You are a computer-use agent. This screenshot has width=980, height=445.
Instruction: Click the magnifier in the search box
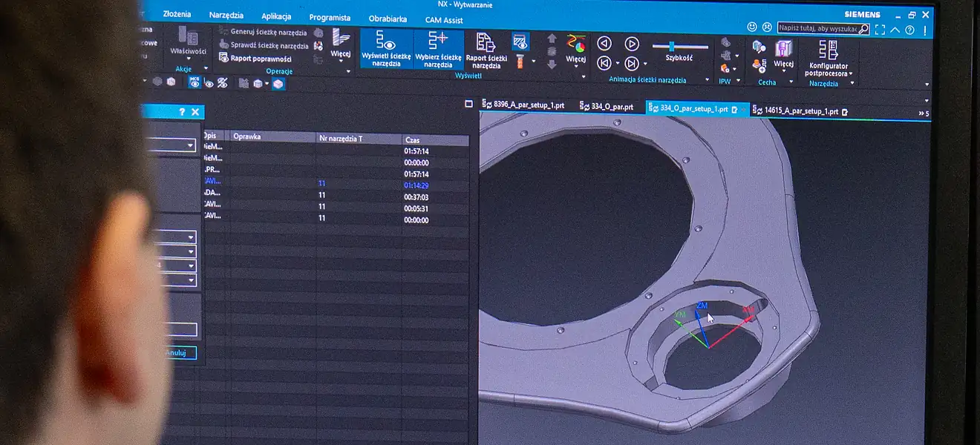pyautogui.click(x=863, y=29)
